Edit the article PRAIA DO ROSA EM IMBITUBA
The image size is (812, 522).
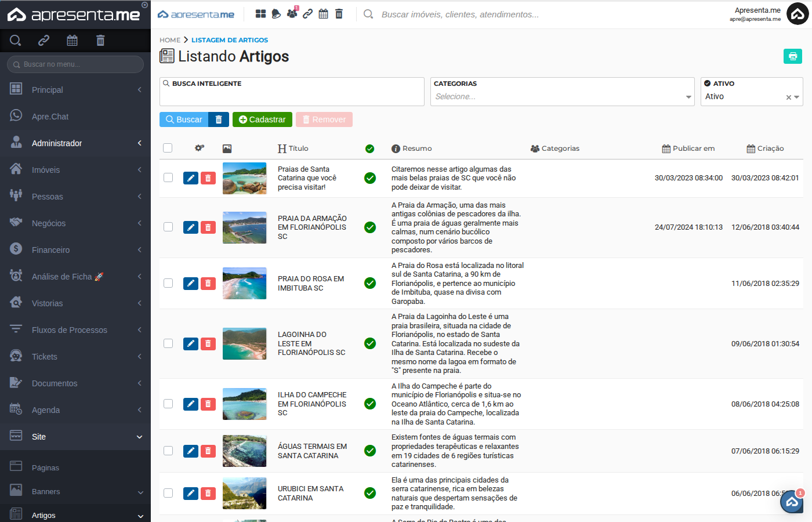(x=191, y=284)
